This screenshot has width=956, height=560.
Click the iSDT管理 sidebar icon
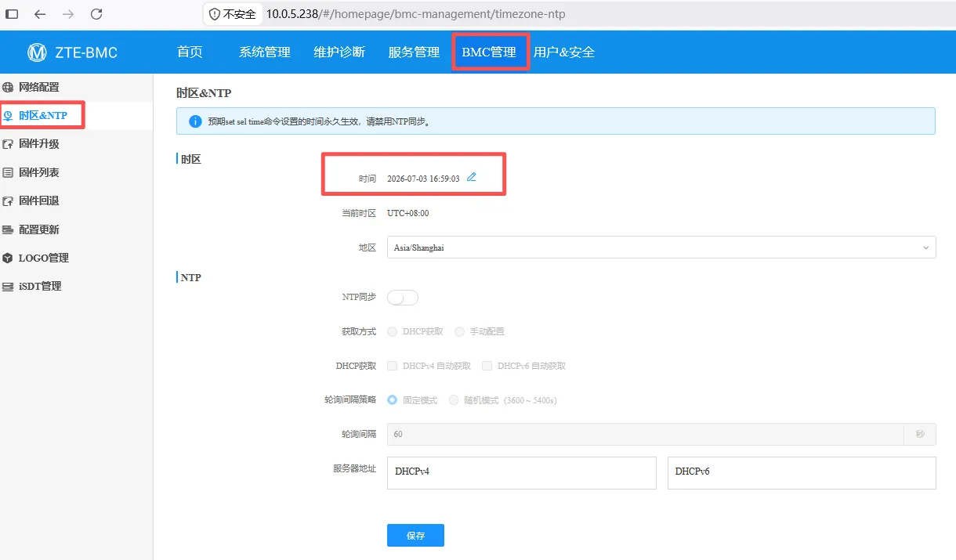[x=8, y=287]
